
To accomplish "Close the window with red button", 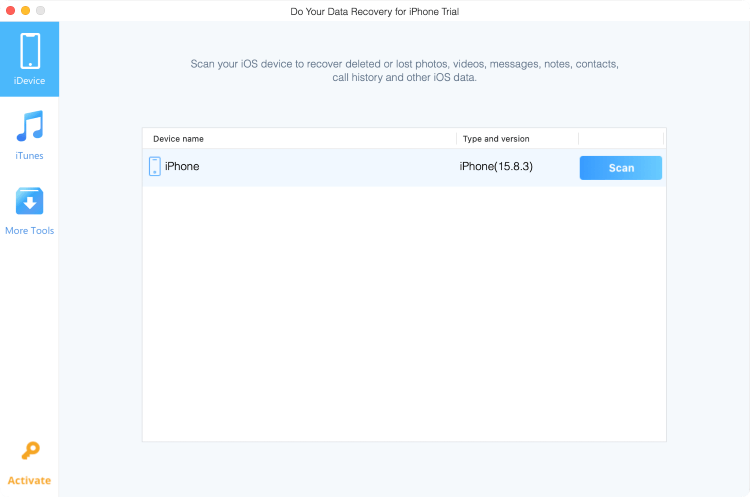I will click(11, 10).
